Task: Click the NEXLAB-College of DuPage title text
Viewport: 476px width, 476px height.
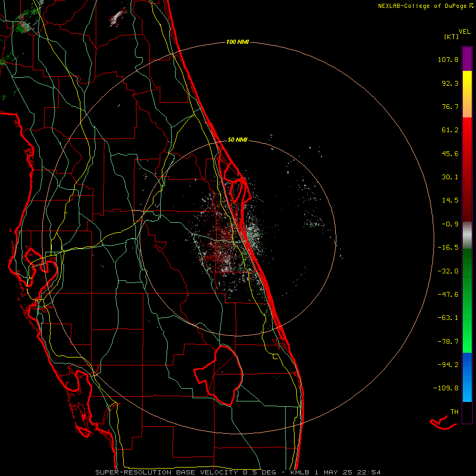Action: coord(426,6)
